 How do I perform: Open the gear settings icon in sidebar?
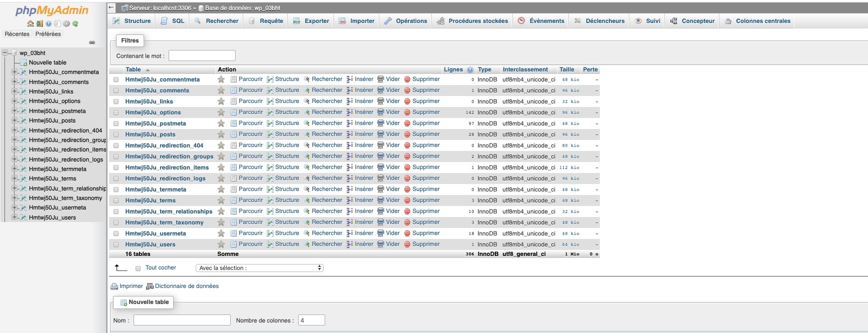(67, 23)
